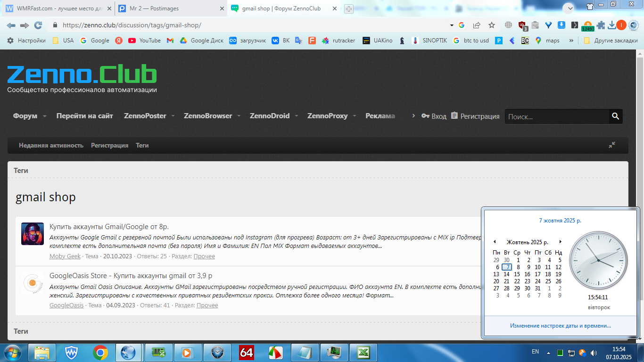Expand the ZennoDroid dropdown arrow
Image resolution: width=644 pixels, height=362 pixels.
(x=297, y=116)
